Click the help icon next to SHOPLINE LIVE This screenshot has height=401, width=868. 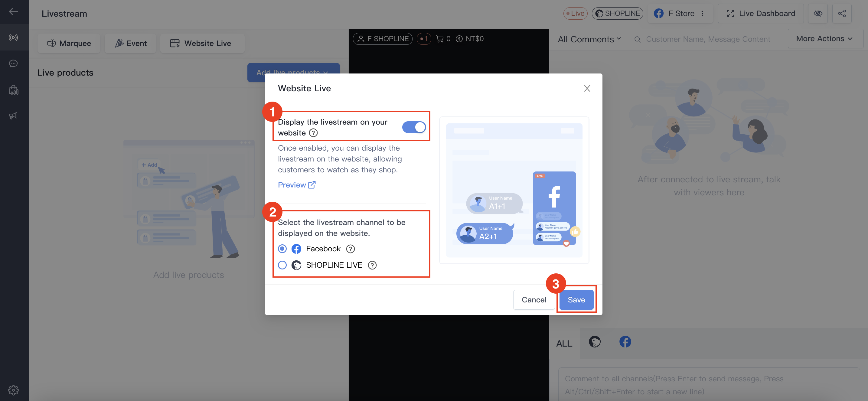pyautogui.click(x=372, y=265)
